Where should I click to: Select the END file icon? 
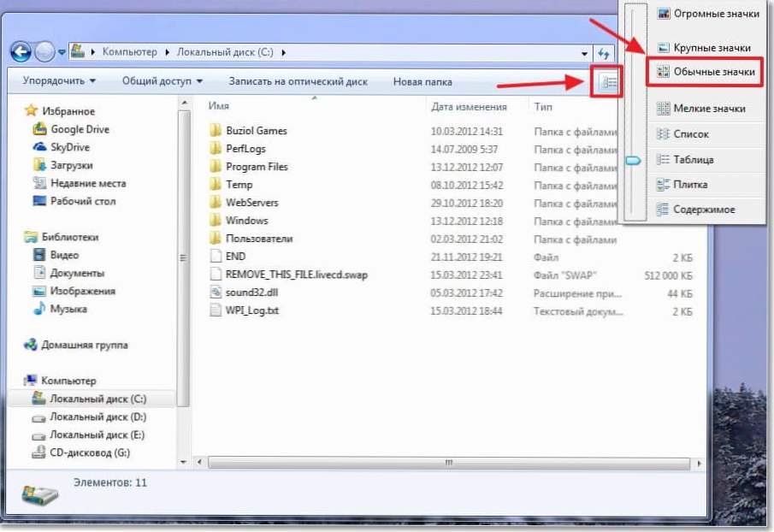click(216, 256)
